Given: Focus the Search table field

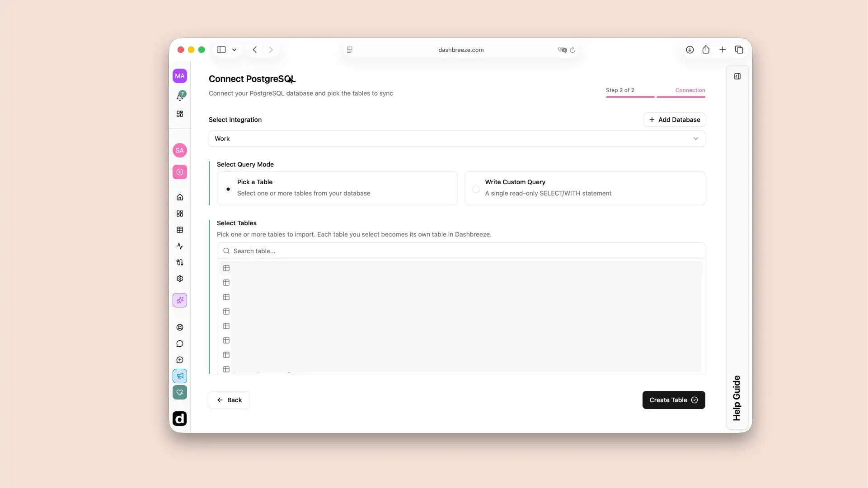Looking at the screenshot, I should coord(461,251).
